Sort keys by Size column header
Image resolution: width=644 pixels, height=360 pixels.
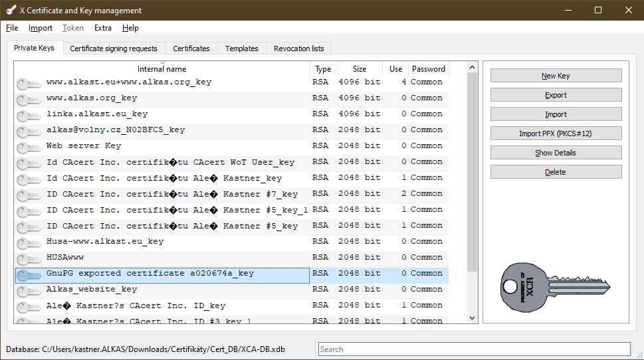pos(359,69)
